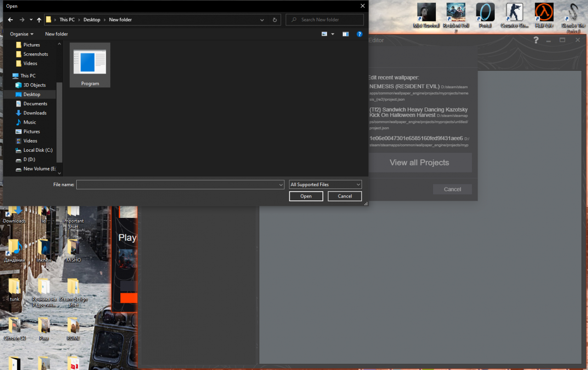Expand recent locations dropdown arrow
This screenshot has width=588, height=370.
click(x=31, y=20)
